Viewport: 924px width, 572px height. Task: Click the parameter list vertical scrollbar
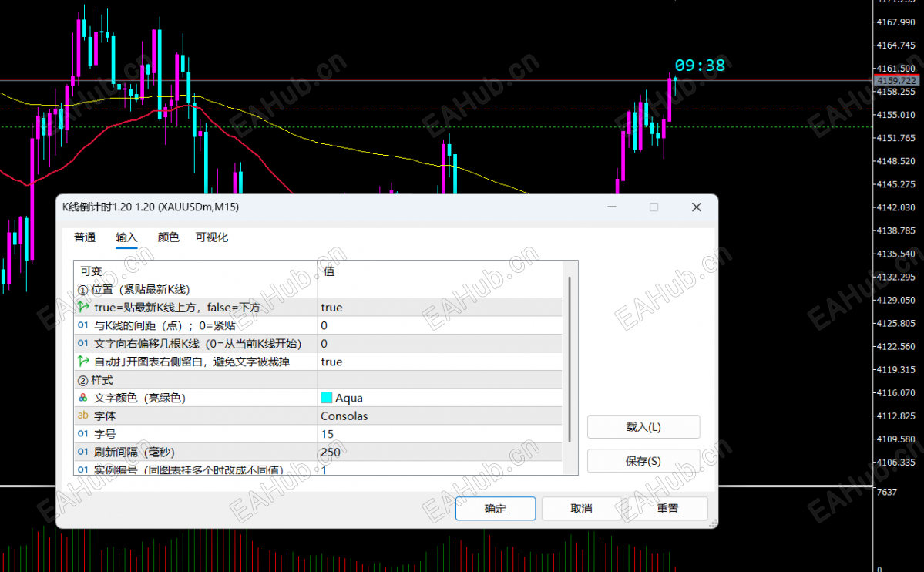(x=570, y=359)
